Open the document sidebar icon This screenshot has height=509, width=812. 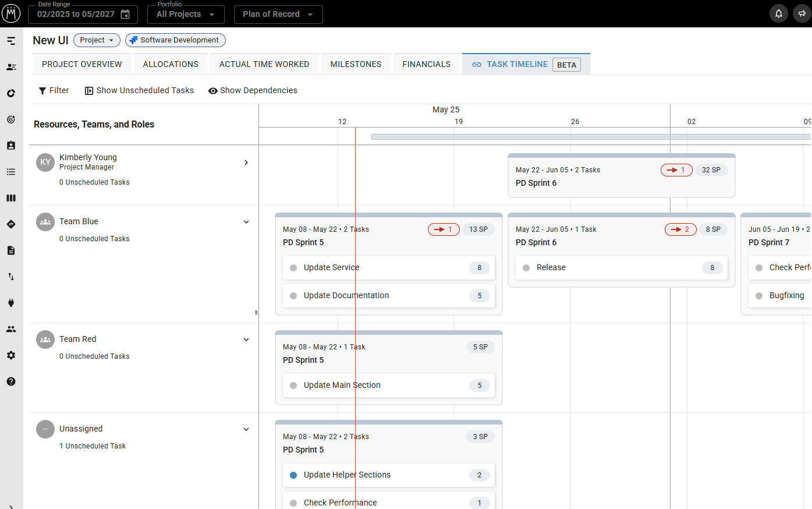[x=11, y=250]
